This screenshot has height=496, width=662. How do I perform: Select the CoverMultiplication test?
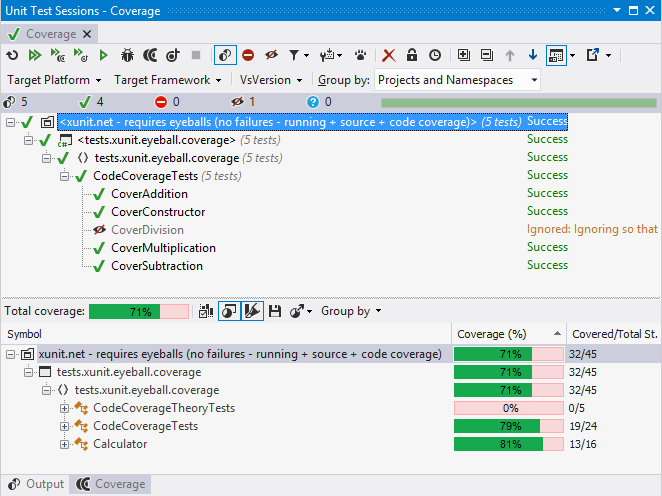pyautogui.click(x=163, y=248)
